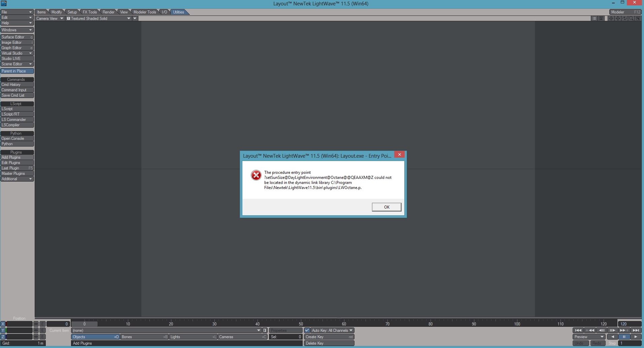This screenshot has width=644, height=348.
Task: Select Cameras edit mode
Action: 242,337
